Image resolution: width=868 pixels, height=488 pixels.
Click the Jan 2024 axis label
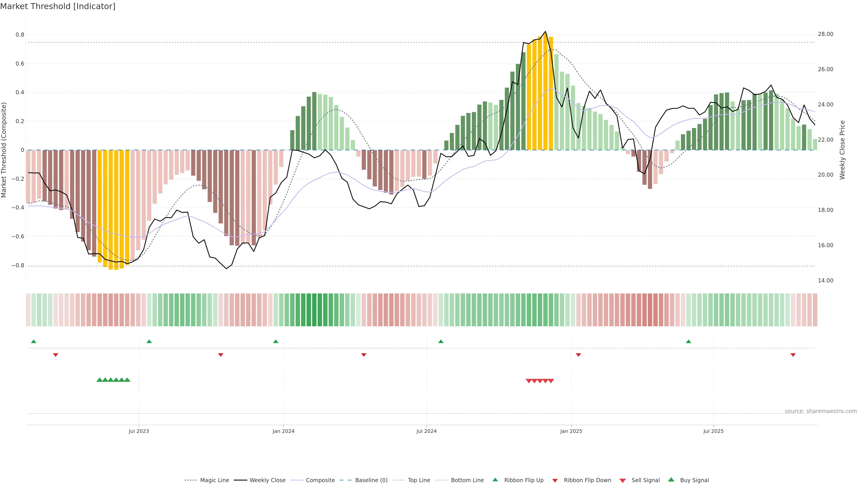click(283, 431)
